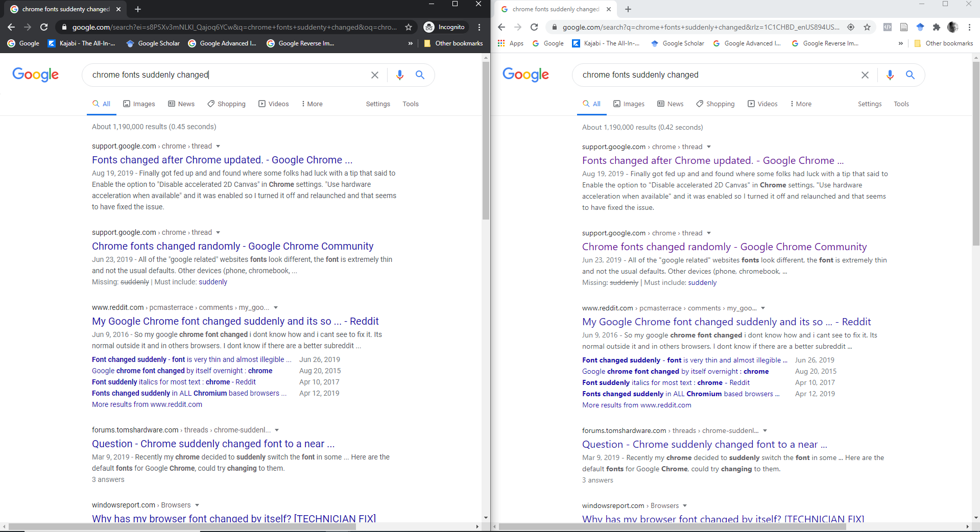This screenshot has width=980, height=532.
Task: Expand the tomshardware result options arrow in the right window
Action: tap(765, 431)
